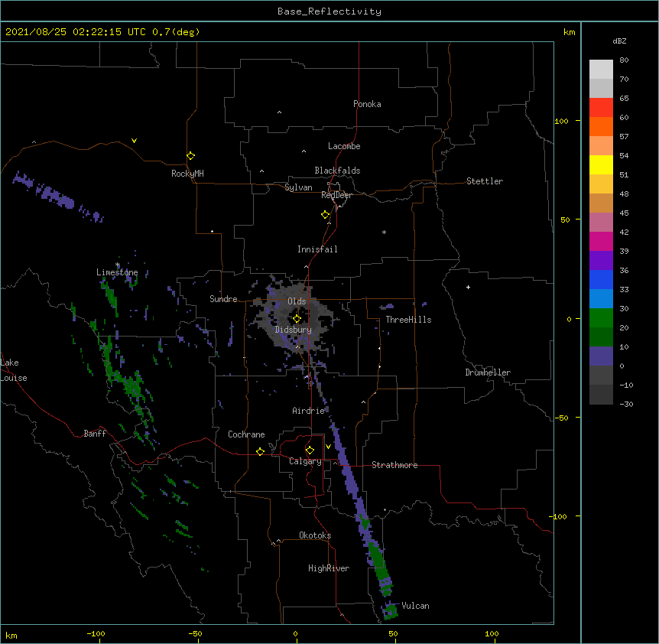659x644 pixels.
Task: Click the HighRiver town label
Action: [x=329, y=568]
